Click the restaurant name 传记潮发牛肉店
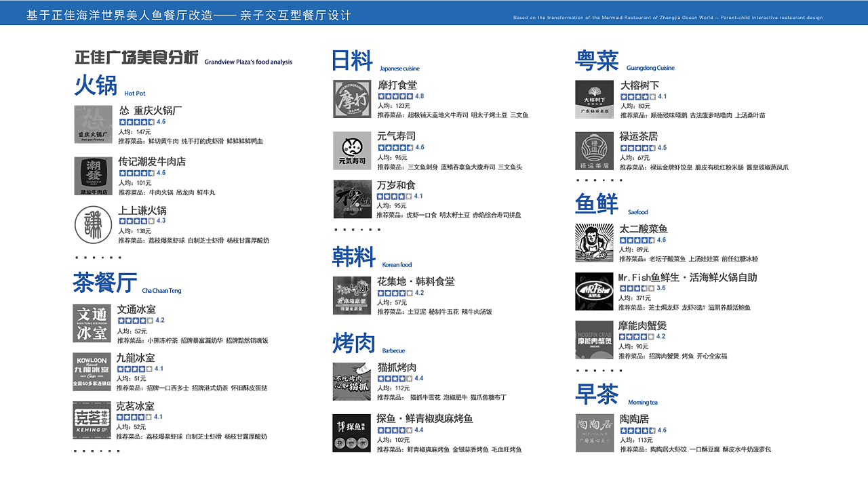Viewport: 868px width, 488px height. [152, 161]
